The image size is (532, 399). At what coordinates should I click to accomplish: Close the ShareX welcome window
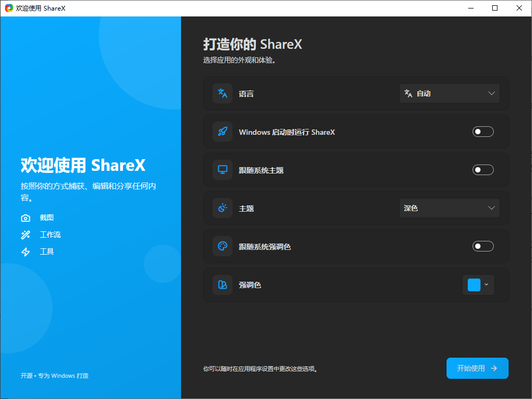point(519,8)
